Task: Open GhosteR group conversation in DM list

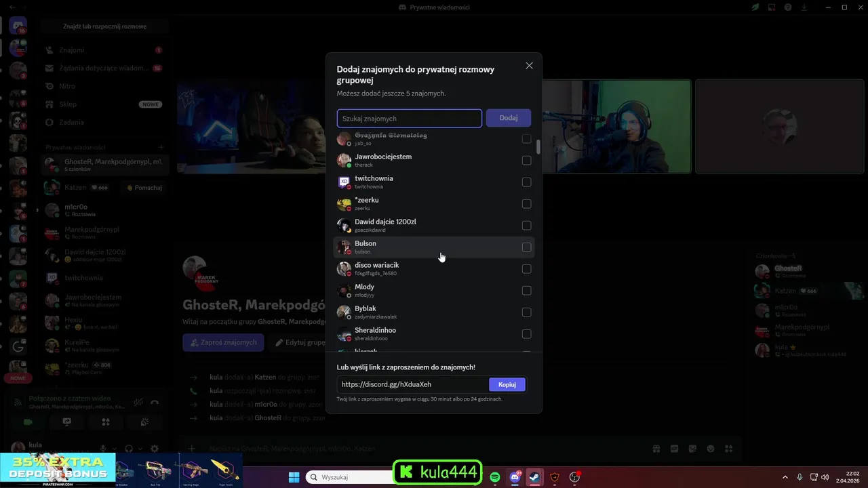Action: (x=104, y=165)
